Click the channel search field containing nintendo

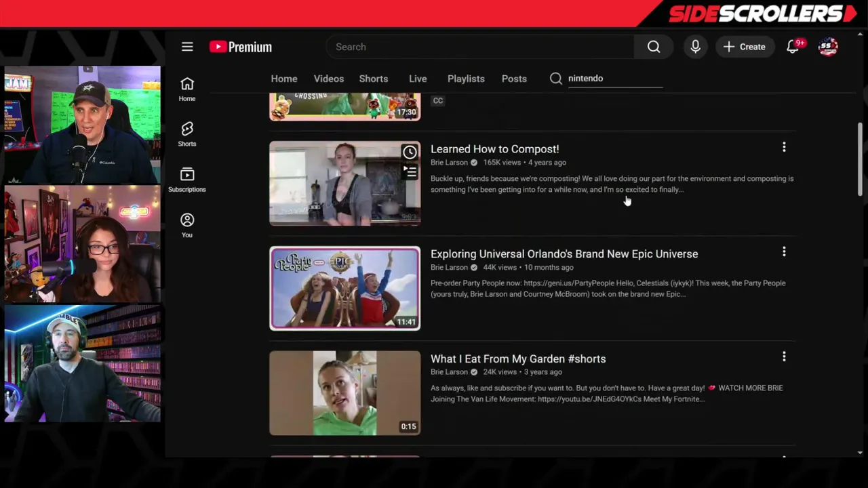[x=614, y=79]
